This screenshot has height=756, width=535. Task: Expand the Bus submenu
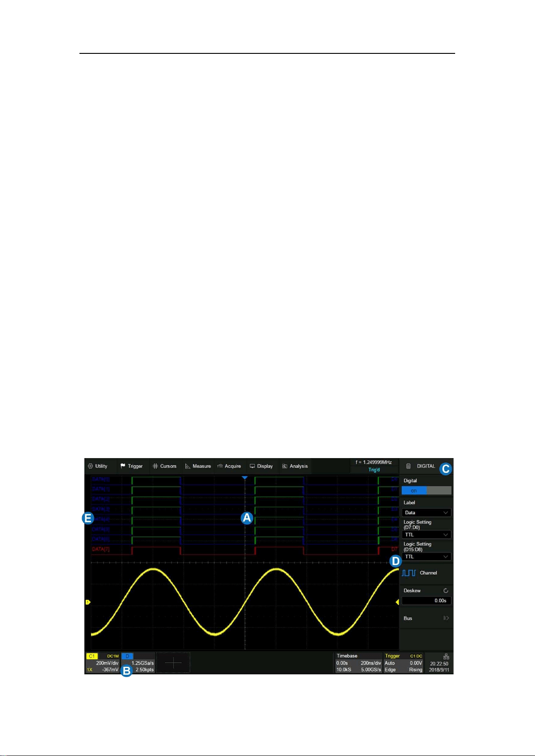coord(426,618)
